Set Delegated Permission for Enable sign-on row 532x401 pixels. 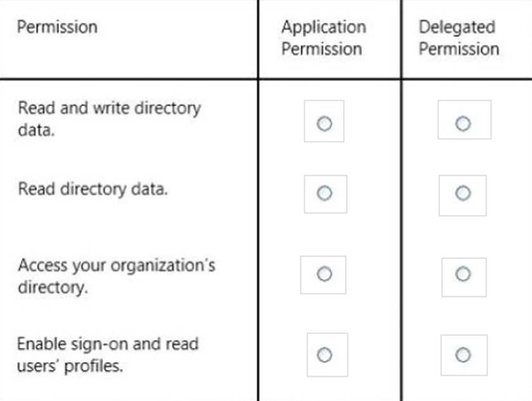[x=463, y=354]
